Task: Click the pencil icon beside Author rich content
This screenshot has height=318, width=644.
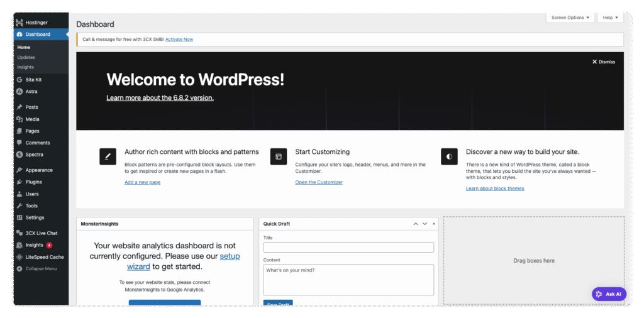Action: 108,156
